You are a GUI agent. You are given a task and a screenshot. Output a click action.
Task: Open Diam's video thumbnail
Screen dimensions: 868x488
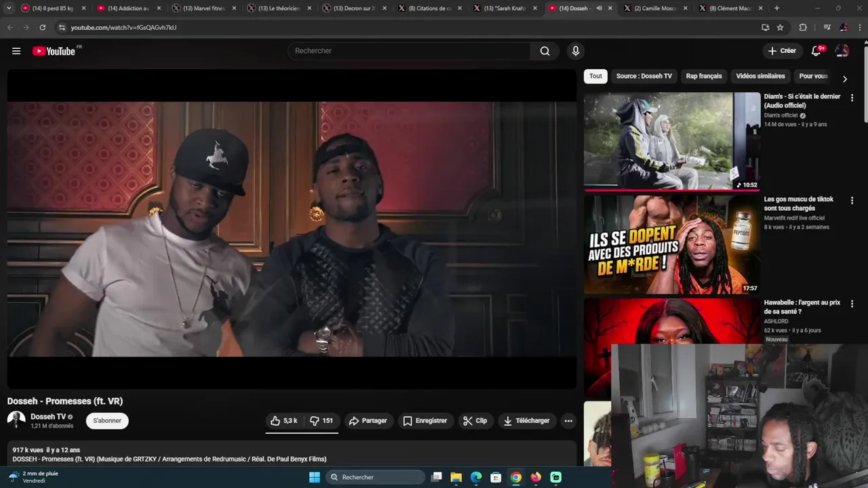pos(672,141)
